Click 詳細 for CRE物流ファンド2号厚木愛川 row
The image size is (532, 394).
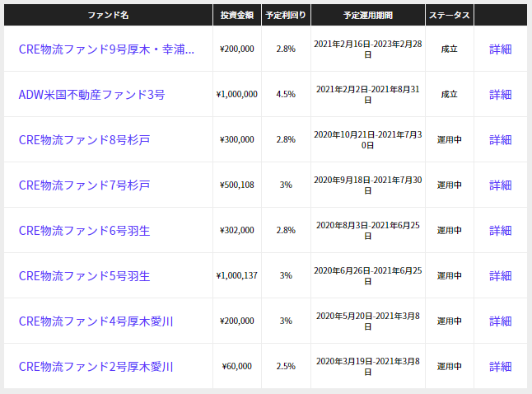tap(501, 367)
